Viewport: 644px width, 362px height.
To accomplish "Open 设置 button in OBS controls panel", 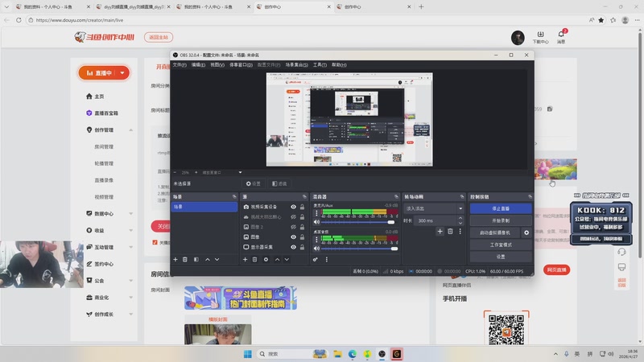I will (x=501, y=257).
